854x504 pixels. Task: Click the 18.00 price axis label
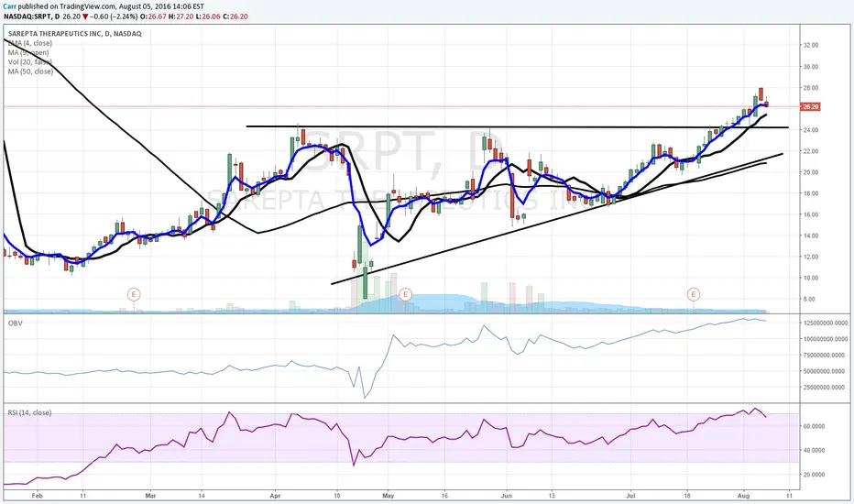811,192
